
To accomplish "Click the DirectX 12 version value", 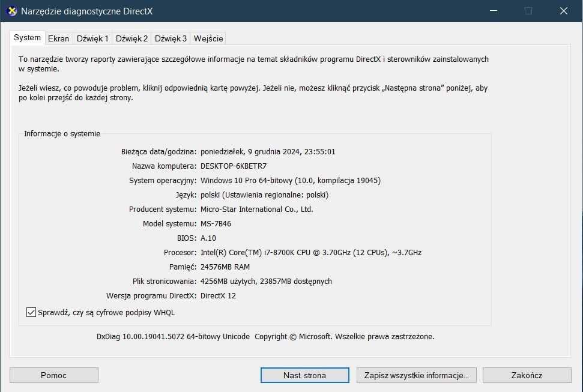I will [218, 296].
